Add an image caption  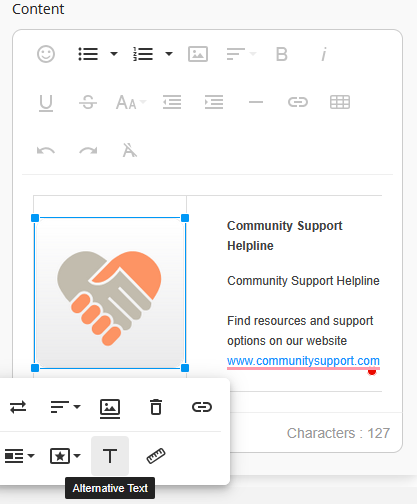point(110,408)
